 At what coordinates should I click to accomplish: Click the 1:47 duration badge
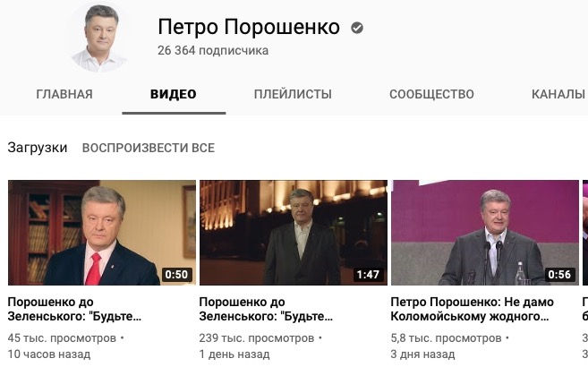[368, 275]
